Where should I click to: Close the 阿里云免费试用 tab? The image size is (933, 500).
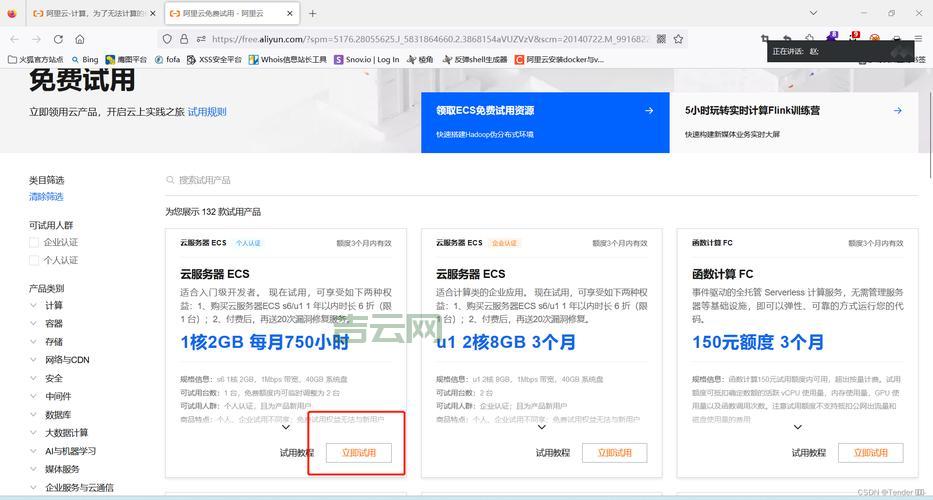click(x=290, y=13)
